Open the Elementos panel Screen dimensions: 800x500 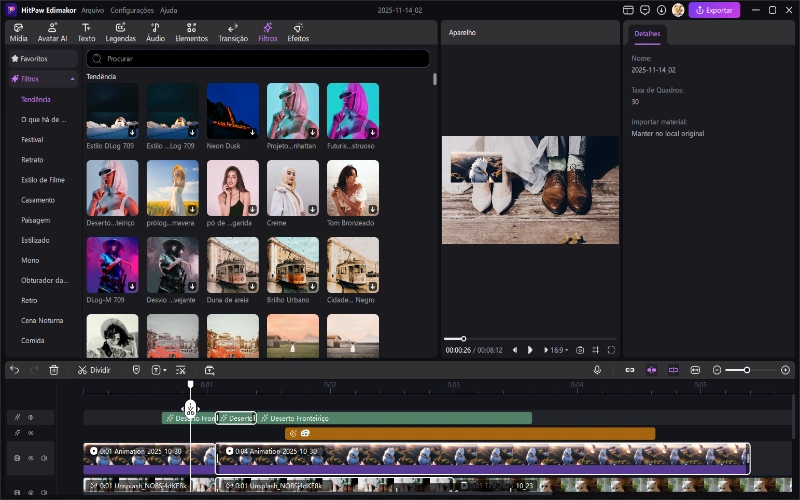tap(191, 32)
